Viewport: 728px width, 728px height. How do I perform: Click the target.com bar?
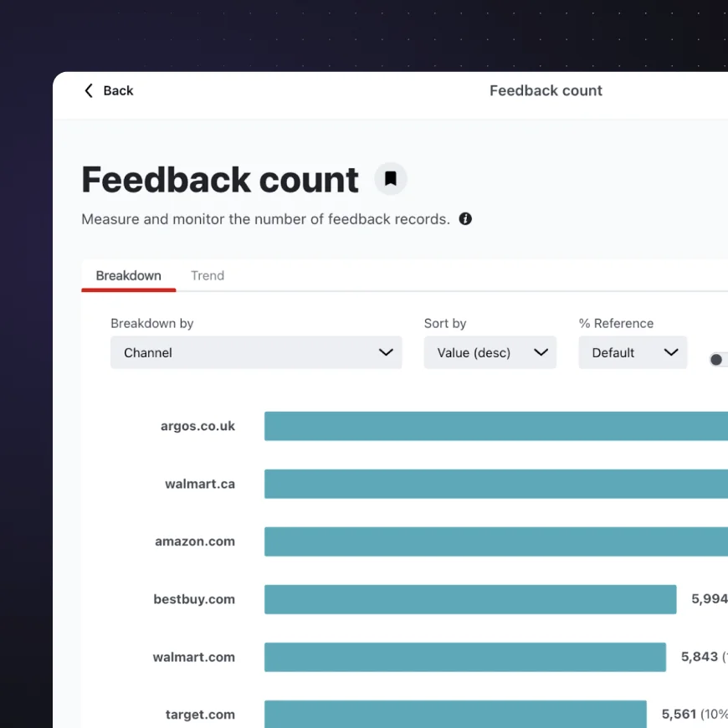455,714
